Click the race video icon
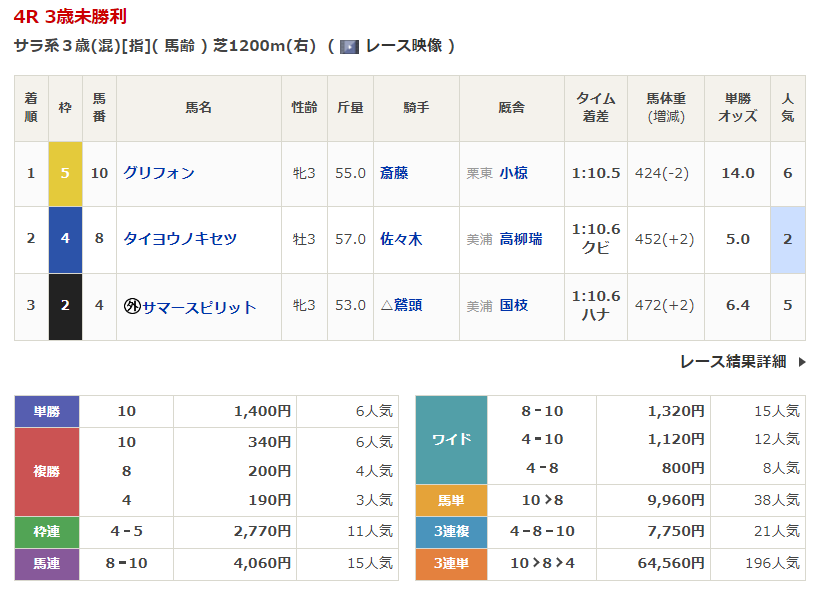 click(x=349, y=46)
